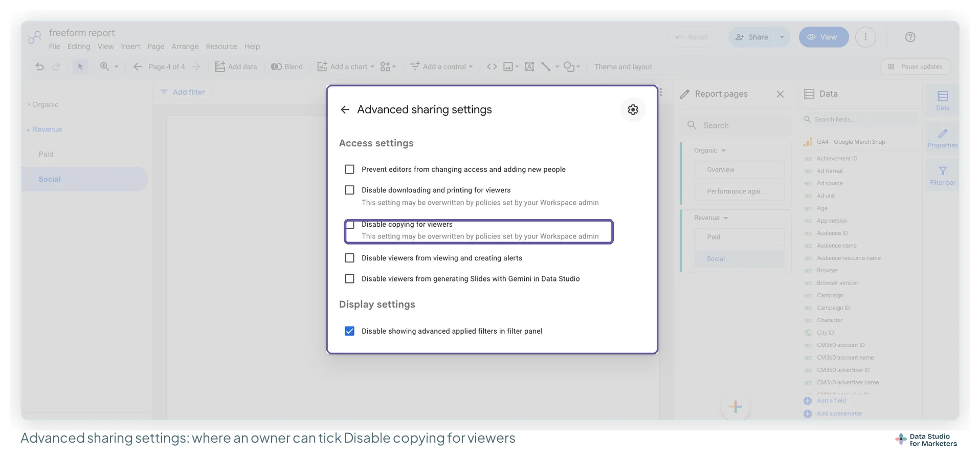The height and width of the screenshot is (458, 980).
Task: Open the help question mark icon
Action: click(910, 37)
